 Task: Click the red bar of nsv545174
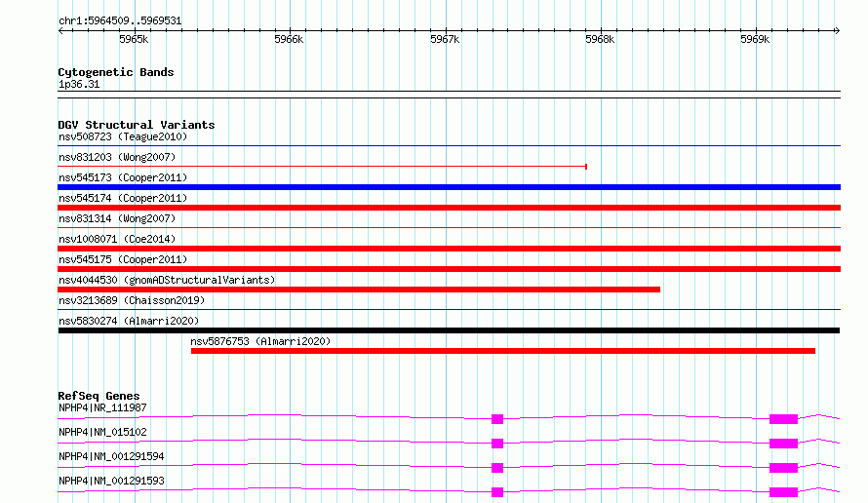coord(449,208)
